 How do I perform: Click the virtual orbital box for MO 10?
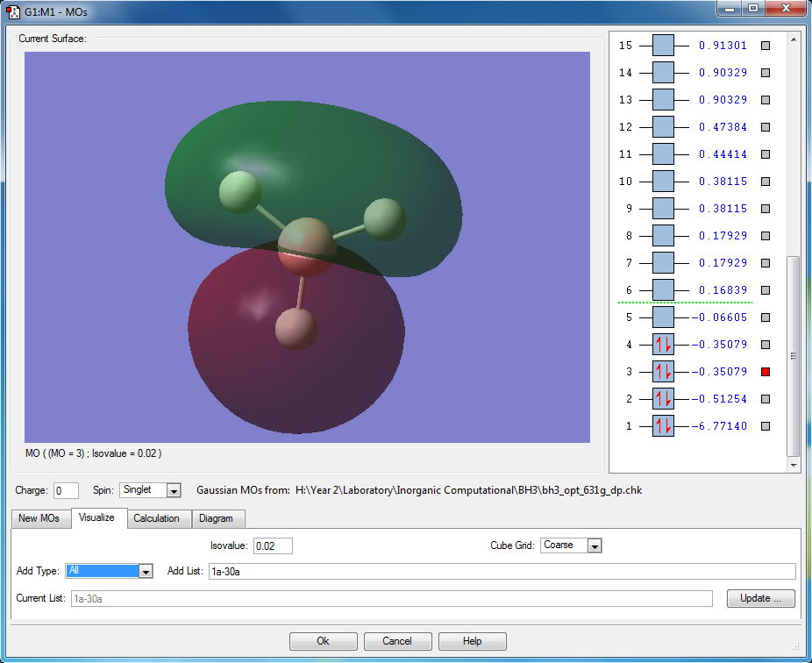click(x=663, y=182)
